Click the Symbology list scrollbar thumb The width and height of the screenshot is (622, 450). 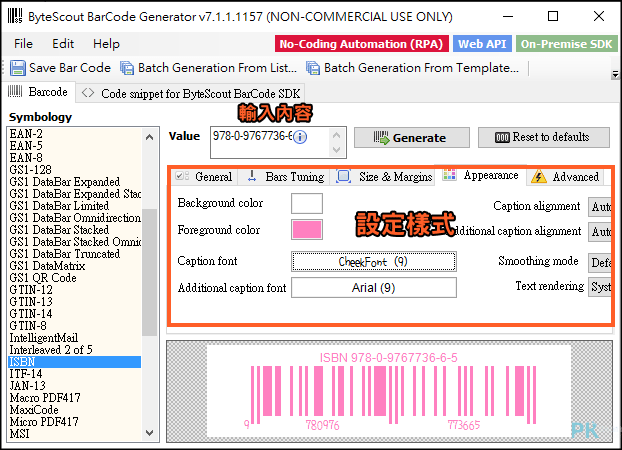tap(150, 272)
